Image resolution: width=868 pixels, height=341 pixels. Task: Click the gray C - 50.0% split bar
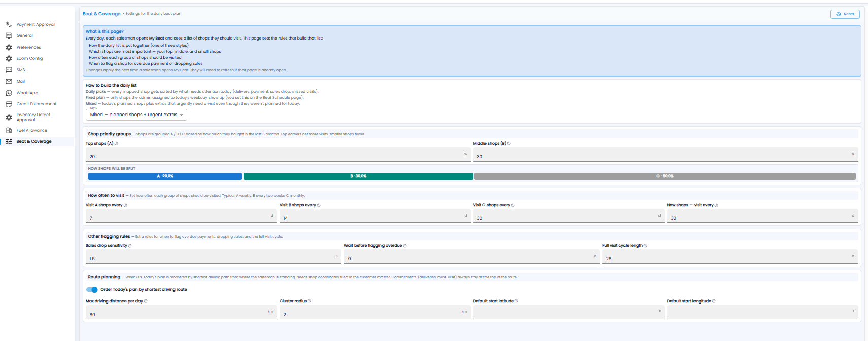coord(665,176)
